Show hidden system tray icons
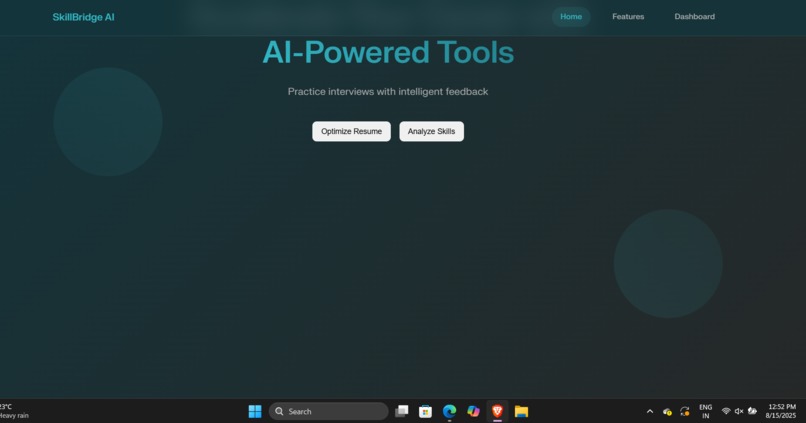This screenshot has height=423, width=806. click(x=650, y=411)
